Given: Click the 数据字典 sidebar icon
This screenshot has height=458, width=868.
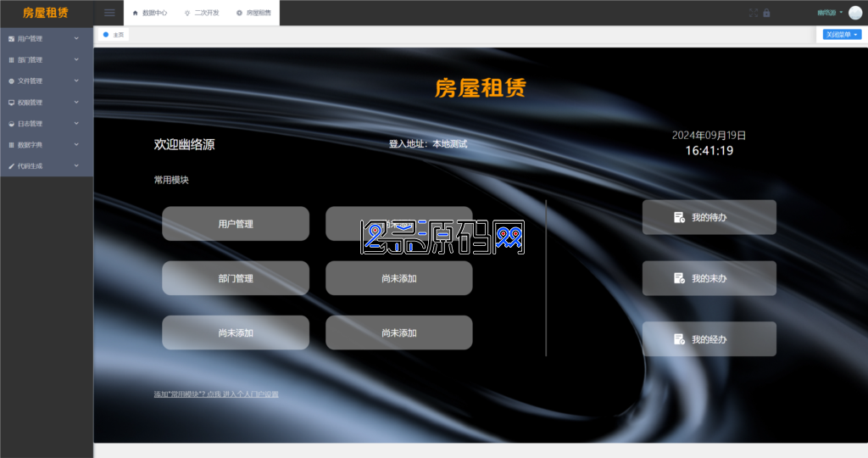Looking at the screenshot, I should [x=11, y=144].
